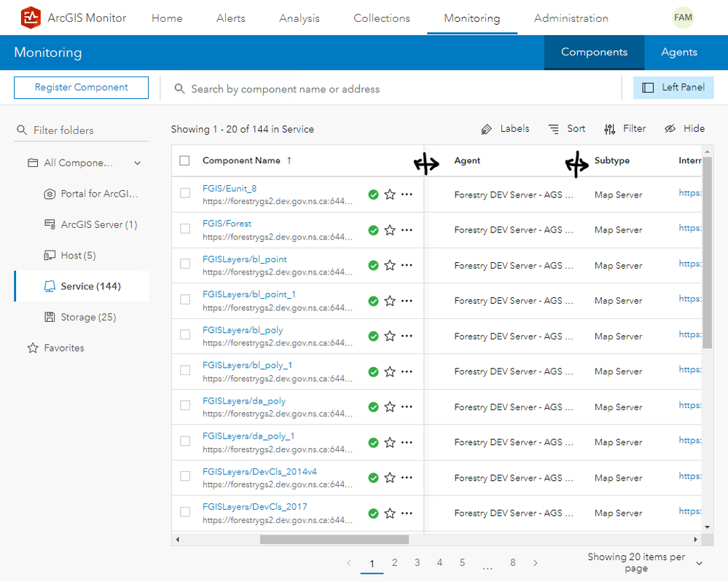The height and width of the screenshot is (582, 728).
Task: Click the ArcGIS Monitor logo icon
Action: (x=31, y=17)
